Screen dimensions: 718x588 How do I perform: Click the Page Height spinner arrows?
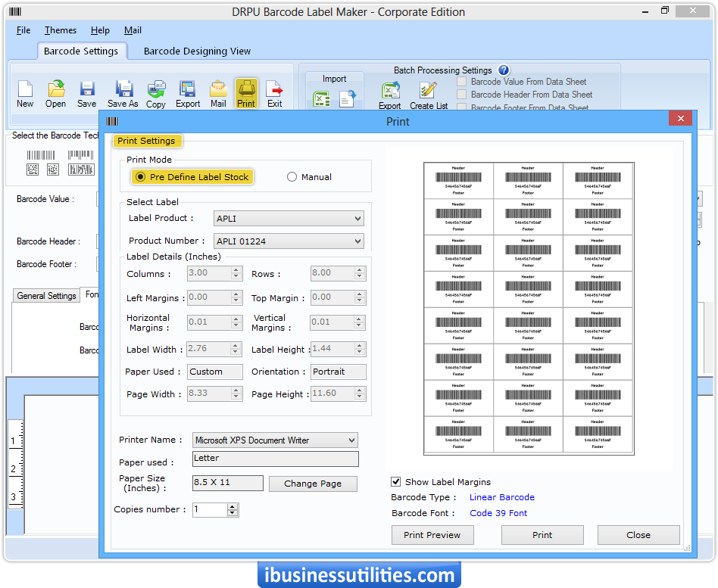click(360, 394)
